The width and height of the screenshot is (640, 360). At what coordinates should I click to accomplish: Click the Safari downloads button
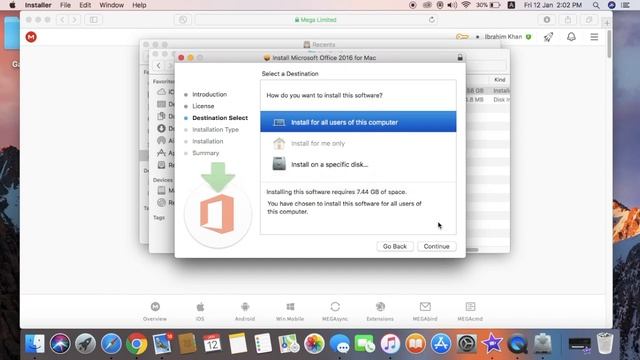click(547, 20)
